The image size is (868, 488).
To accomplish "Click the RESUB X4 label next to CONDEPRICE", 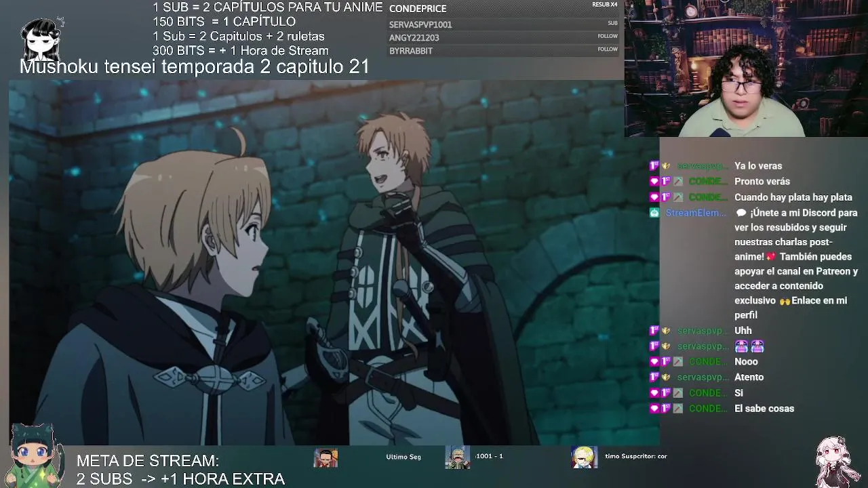I will tap(605, 5).
